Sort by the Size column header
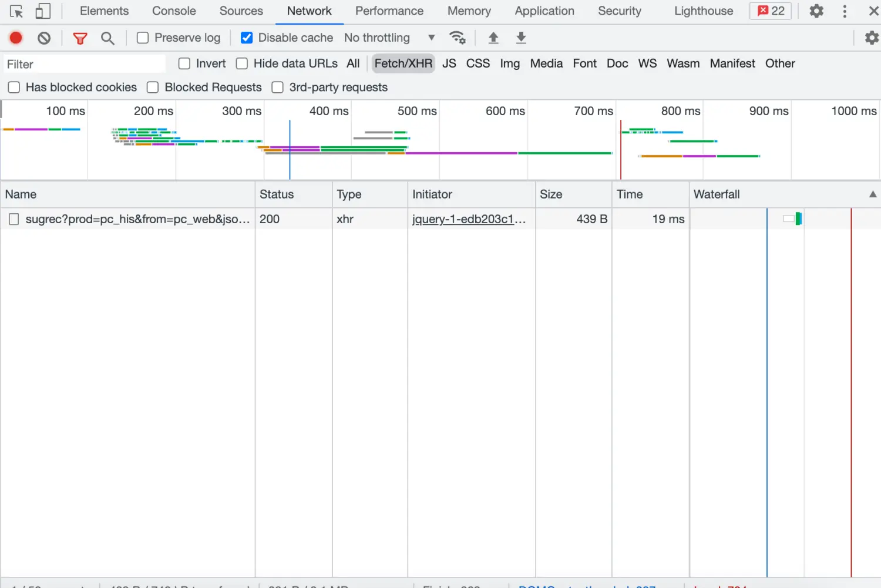Screen dimensions: 881x588 click(x=574, y=194)
